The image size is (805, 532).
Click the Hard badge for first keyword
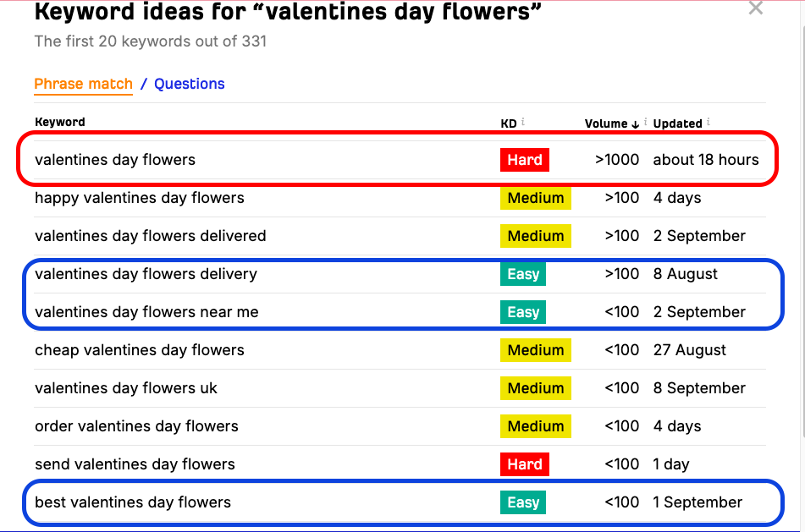525,159
